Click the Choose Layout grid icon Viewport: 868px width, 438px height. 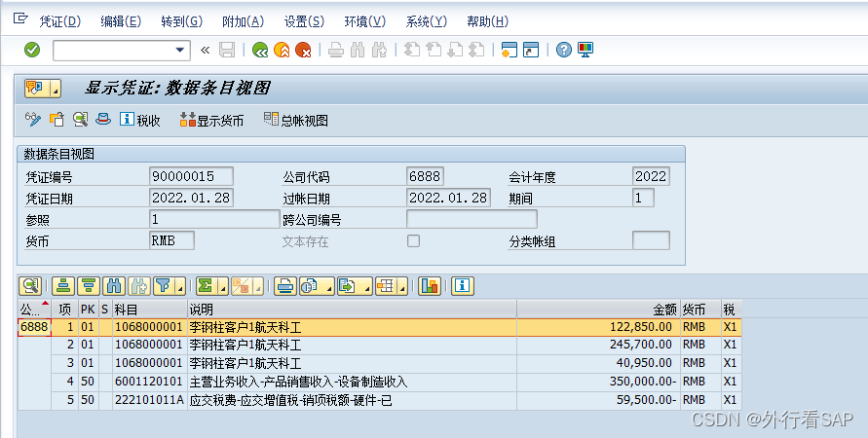coord(385,286)
